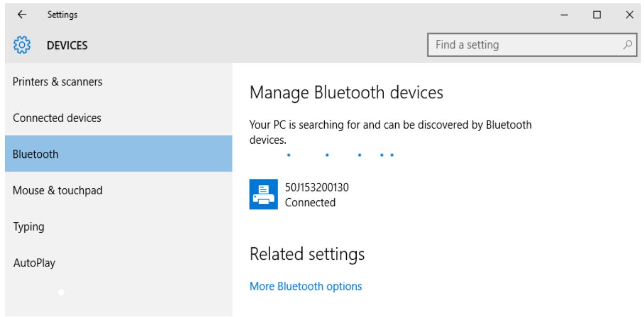Click the search magnifier icon

[x=627, y=45]
